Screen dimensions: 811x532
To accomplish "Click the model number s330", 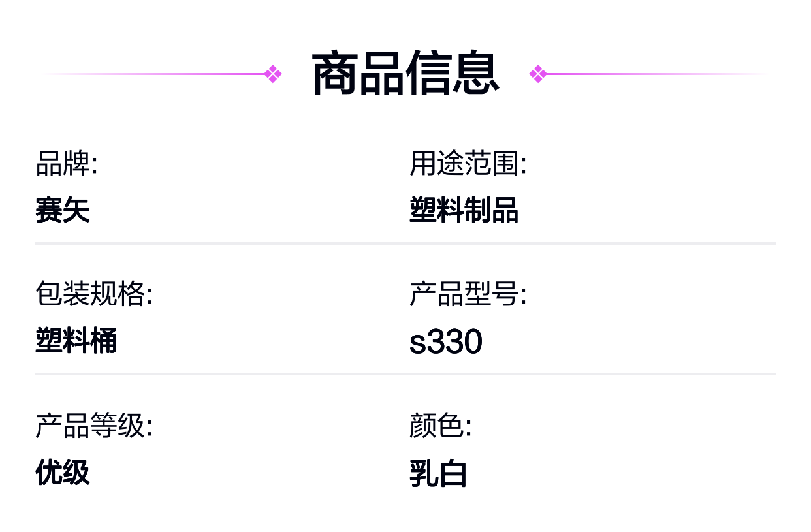I will click(x=446, y=342).
